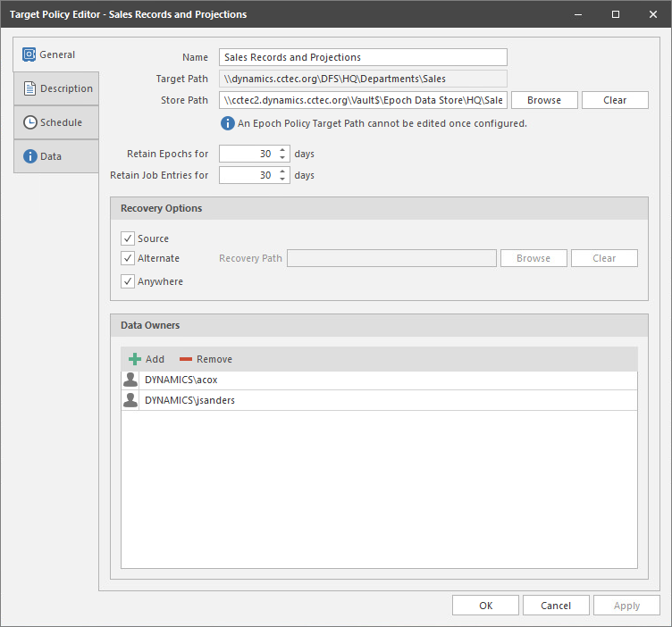Increase Retain Job Entries days value
This screenshot has width=672, height=627.
click(282, 171)
